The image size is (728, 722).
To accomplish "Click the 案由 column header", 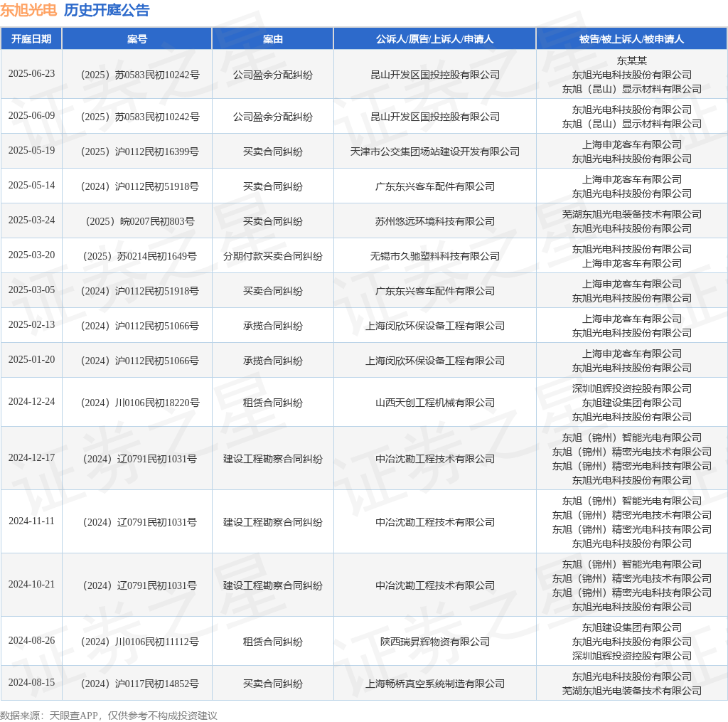I will pos(272,39).
